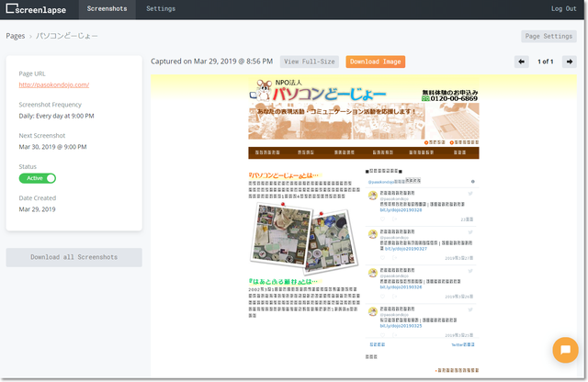Image resolution: width=588 pixels, height=382 pixels.
Task: Go to next screenshot arrow
Action: [x=570, y=62]
